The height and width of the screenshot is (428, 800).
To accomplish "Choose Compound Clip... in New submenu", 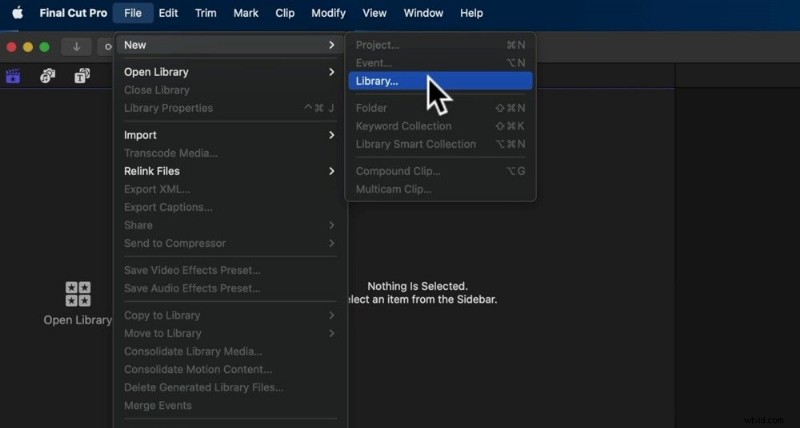I will pyautogui.click(x=440, y=171).
